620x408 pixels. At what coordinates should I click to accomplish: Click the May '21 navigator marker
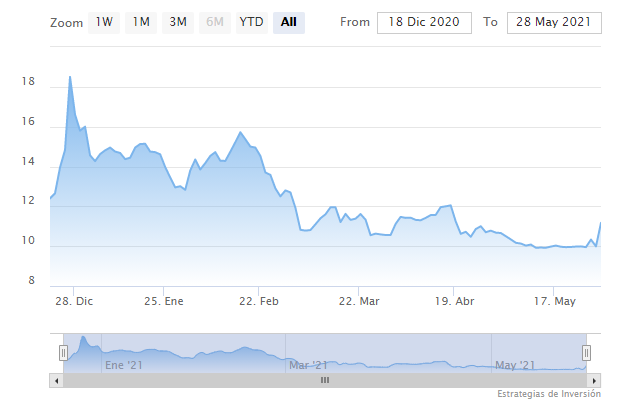point(515,365)
